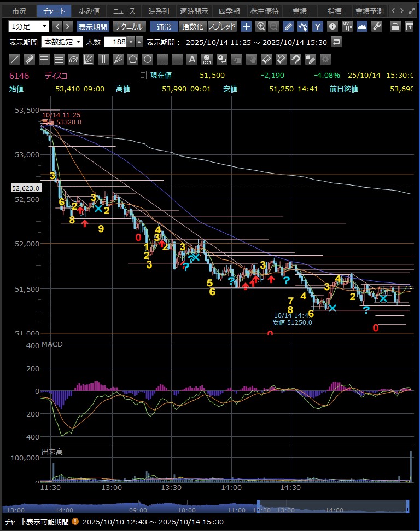
Task: Click the テクニカル button
Action: point(129,26)
